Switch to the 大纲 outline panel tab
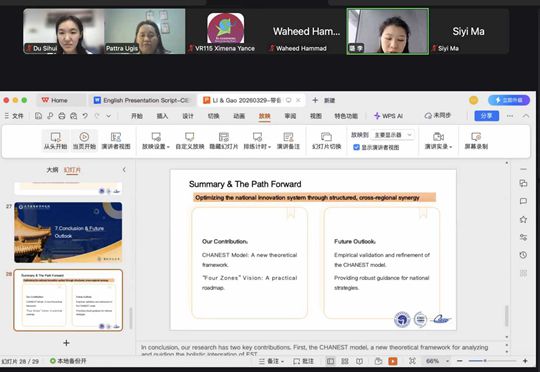This screenshot has height=372, width=540. (x=52, y=170)
